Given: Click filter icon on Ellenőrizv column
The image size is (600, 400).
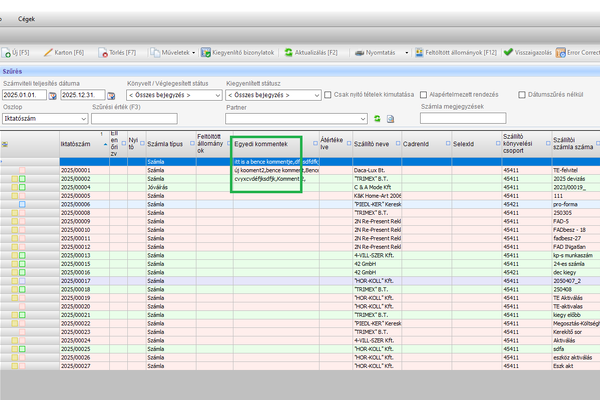Looking at the screenshot, I should [x=124, y=143].
